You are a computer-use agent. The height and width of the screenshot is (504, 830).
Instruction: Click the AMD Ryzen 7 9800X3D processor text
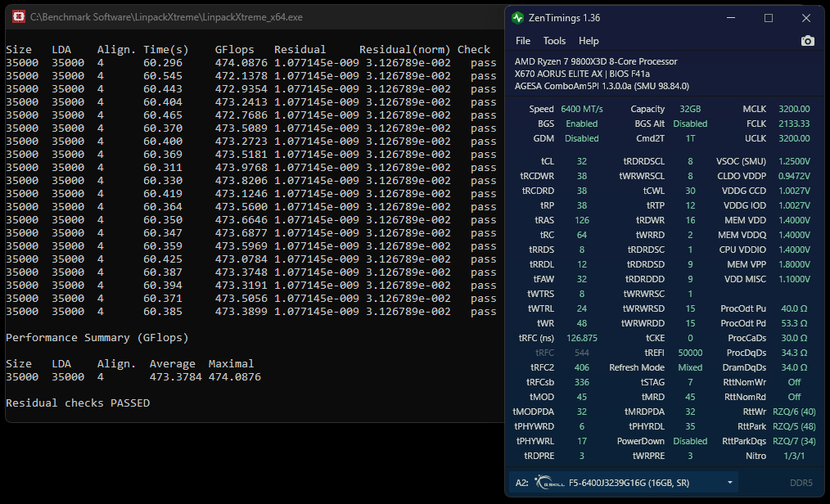[584, 61]
